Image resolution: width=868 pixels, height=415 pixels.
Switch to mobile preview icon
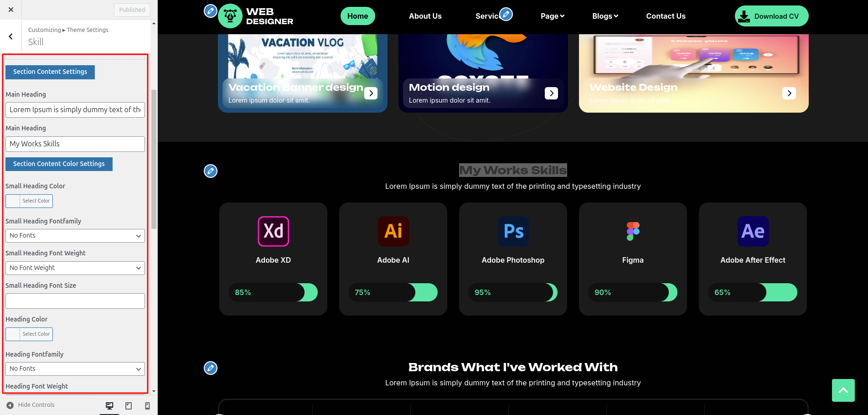click(147, 405)
